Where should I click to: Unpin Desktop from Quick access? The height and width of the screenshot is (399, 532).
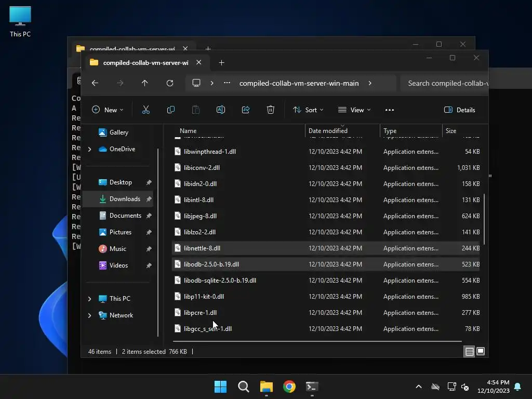(149, 182)
